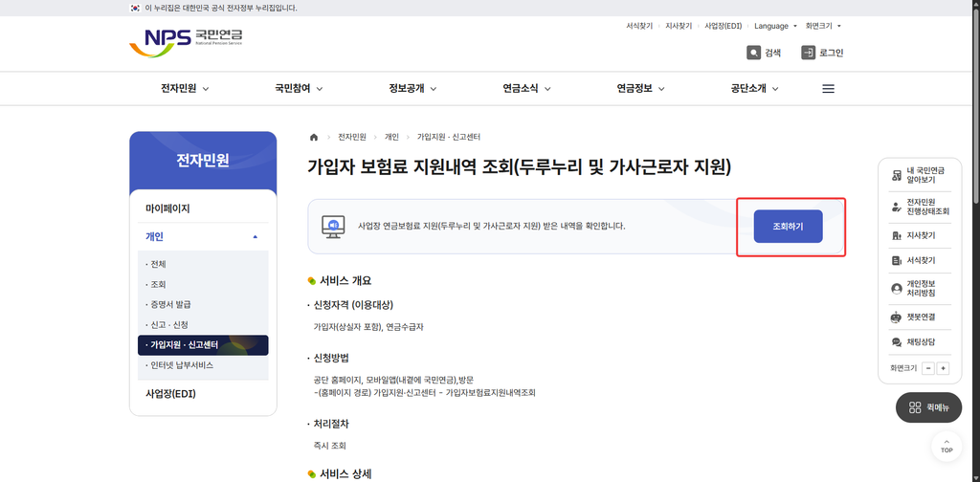Open the hamburger full menu icon
This screenshot has width=980, height=482.
828,89
